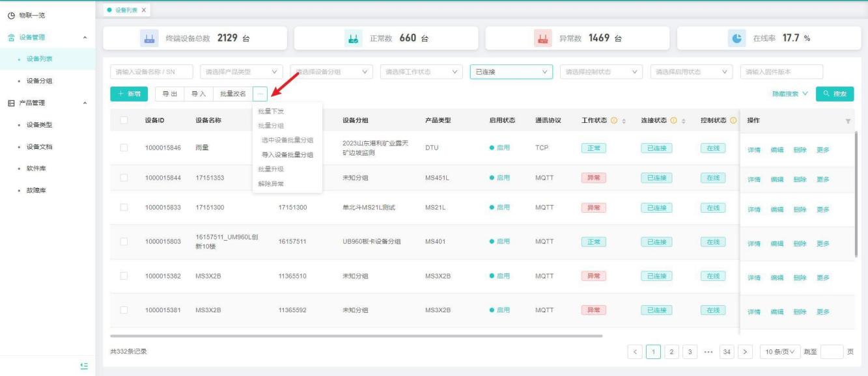Choose 批量升级 from the dropdown menu
Viewport: 868px width, 376px height.
click(271, 169)
